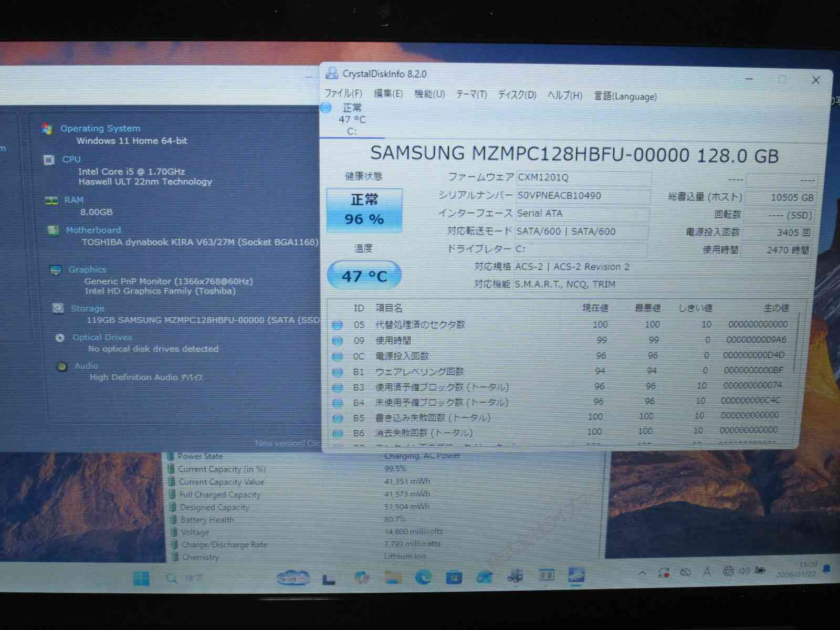Click the Storage drive icon
Screen dimensions: 840x630
tap(58, 309)
